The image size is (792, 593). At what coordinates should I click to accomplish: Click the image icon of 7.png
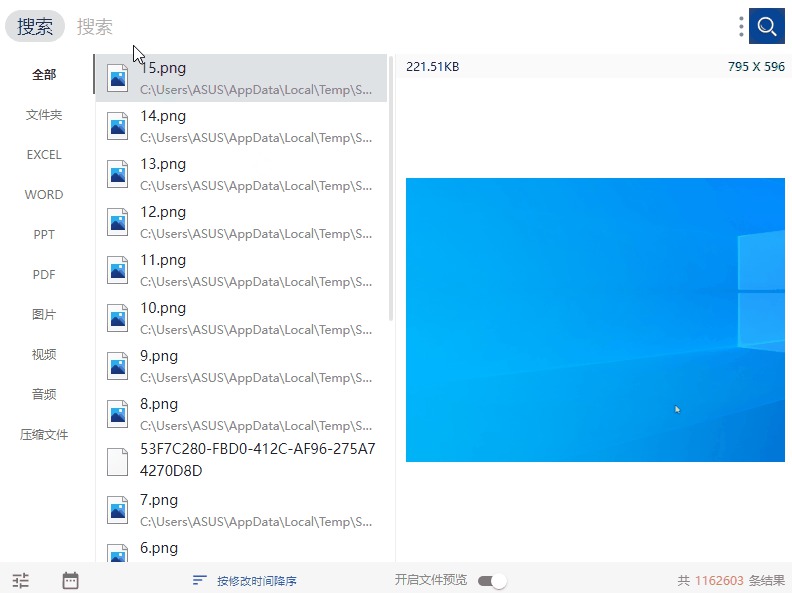pyautogui.click(x=118, y=510)
